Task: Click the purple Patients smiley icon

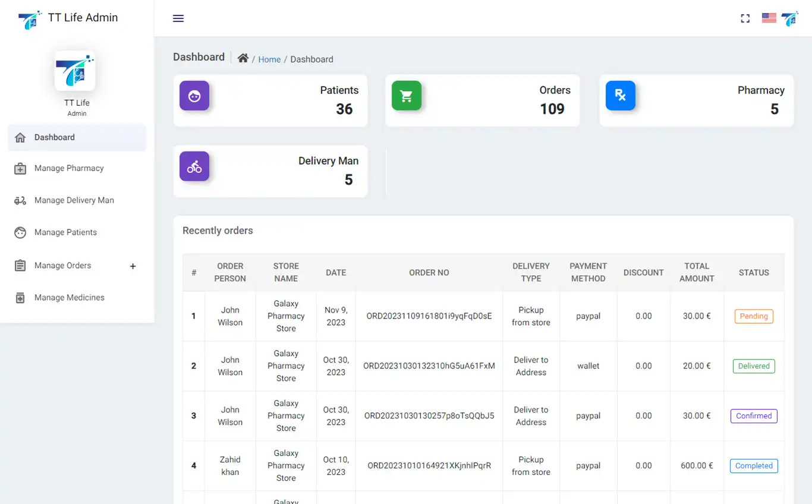Action: (194, 96)
